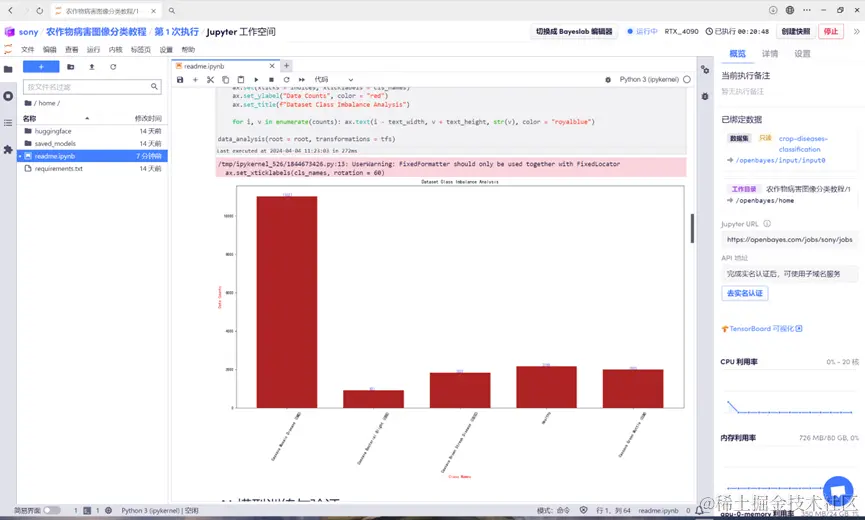Image resolution: width=865 pixels, height=520 pixels.
Task: Open the sony breadcrumb link
Action: coord(28,32)
